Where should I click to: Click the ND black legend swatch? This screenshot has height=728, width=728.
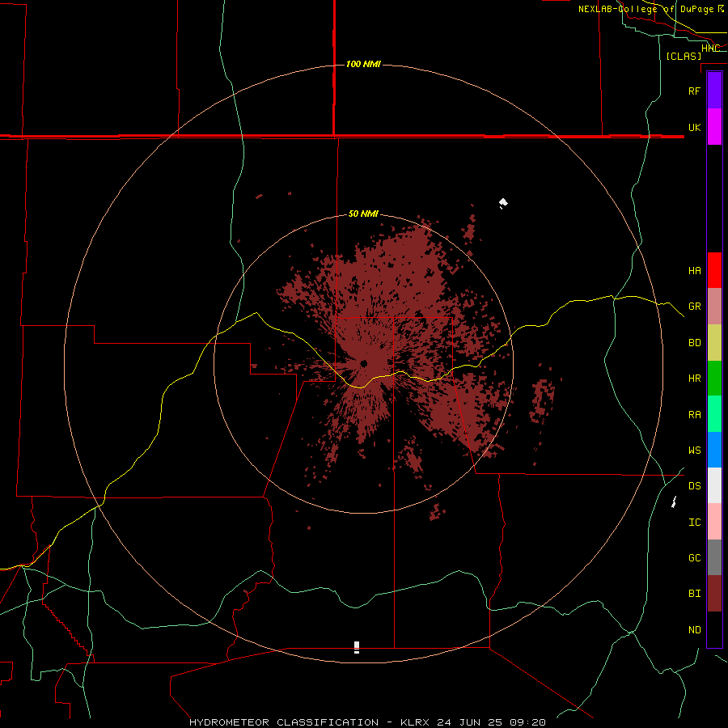coord(714,629)
